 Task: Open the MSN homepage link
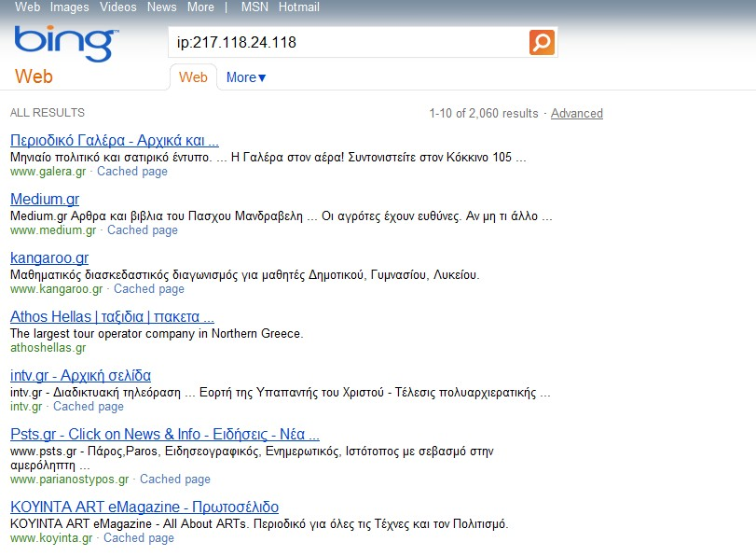point(254,7)
